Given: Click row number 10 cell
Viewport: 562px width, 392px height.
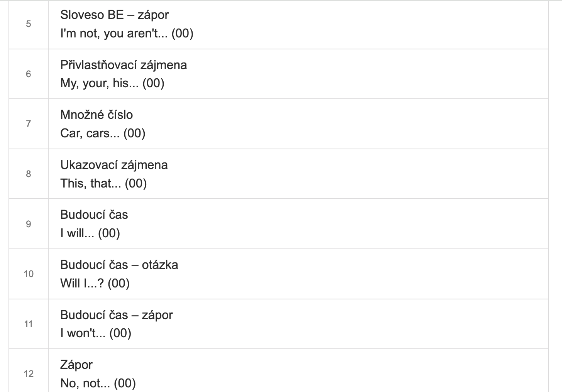Looking at the screenshot, I should coord(29,274).
